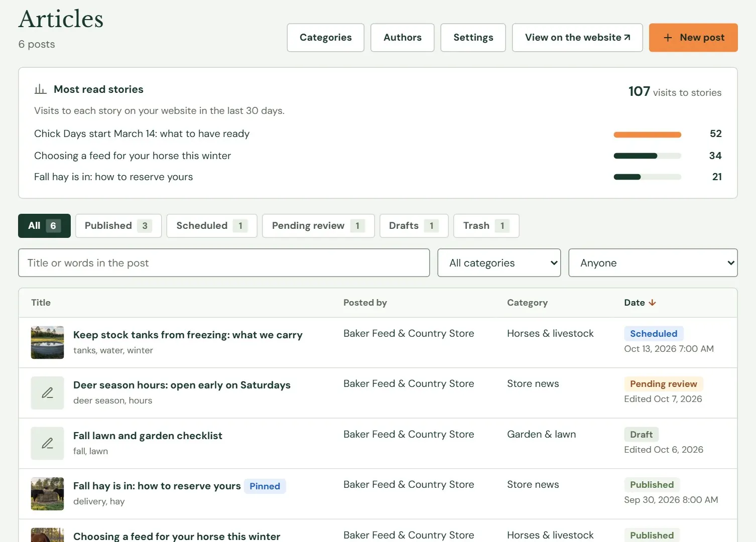Viewport: 756px width, 542px height.
Task: Click the visits bar for horse feed story
Action: click(x=647, y=156)
